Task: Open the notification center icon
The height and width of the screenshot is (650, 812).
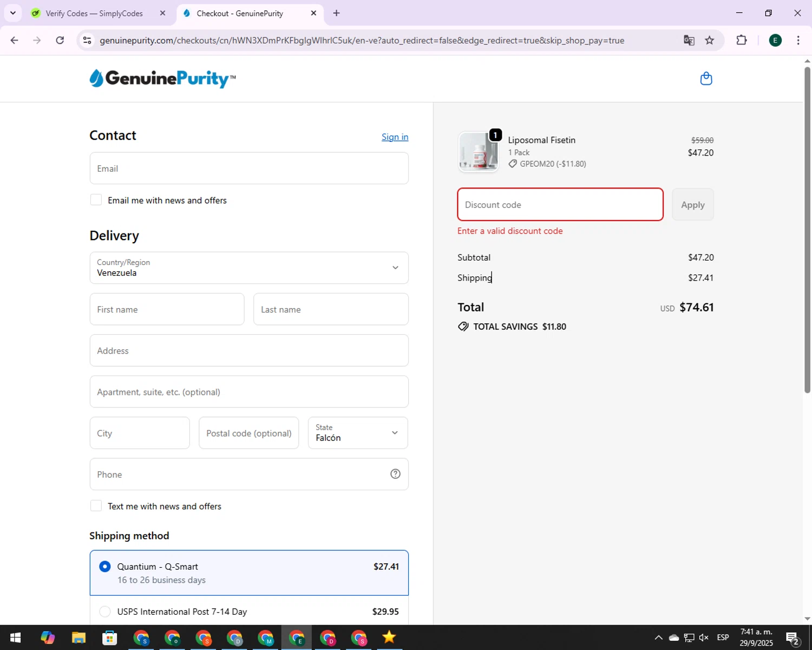Action: click(793, 638)
